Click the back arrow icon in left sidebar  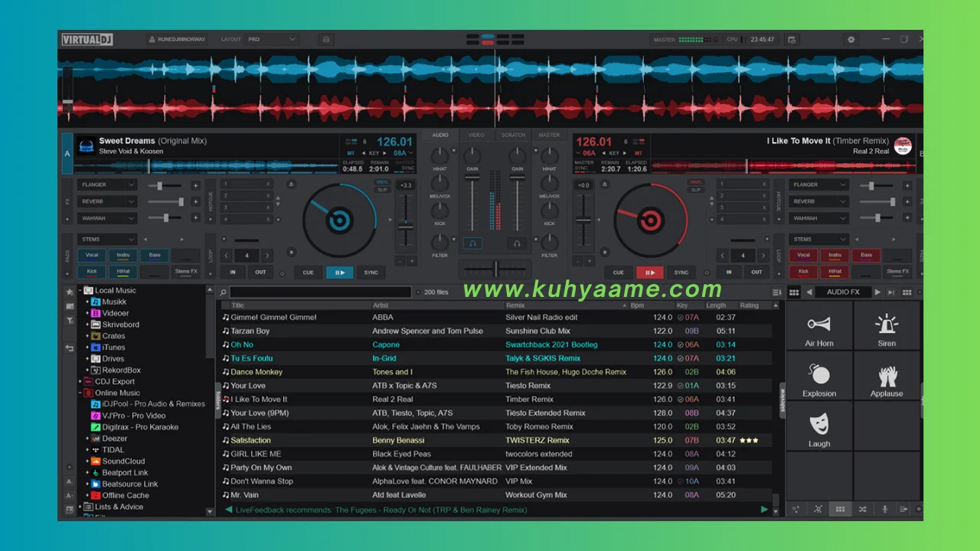click(70, 348)
